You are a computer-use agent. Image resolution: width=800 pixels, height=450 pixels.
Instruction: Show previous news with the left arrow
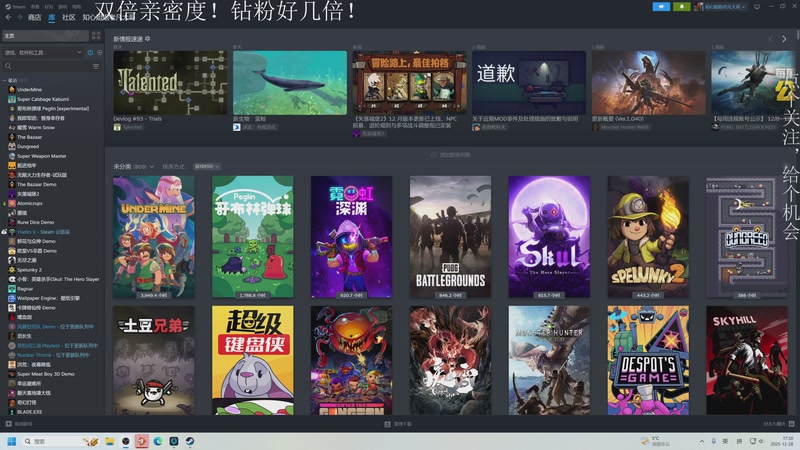click(771, 39)
